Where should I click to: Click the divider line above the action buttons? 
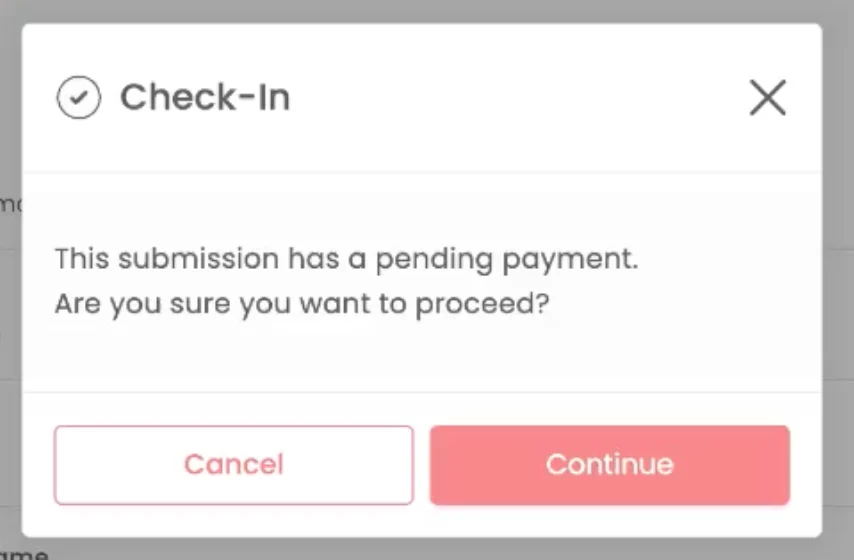coord(422,392)
